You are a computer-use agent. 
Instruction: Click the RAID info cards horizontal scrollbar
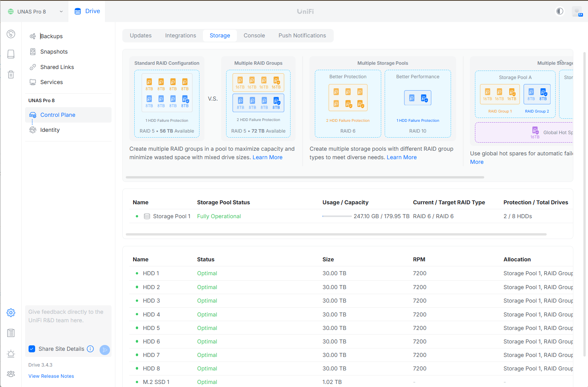305,177
